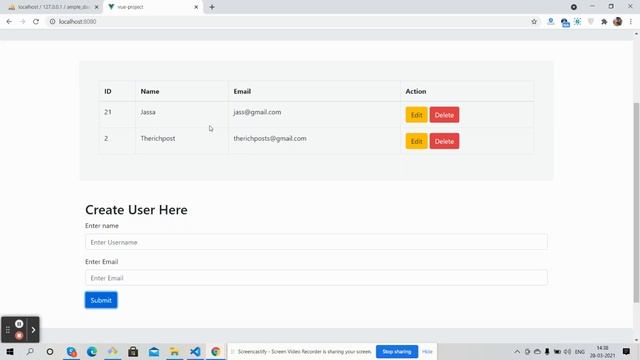Open Cortana circle on taskbar
Viewport: 640px width, 360px height.
tap(50, 351)
